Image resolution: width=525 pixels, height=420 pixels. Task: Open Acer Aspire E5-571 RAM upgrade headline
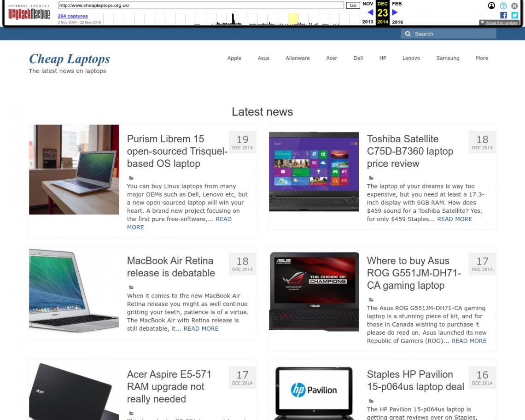coord(169,386)
